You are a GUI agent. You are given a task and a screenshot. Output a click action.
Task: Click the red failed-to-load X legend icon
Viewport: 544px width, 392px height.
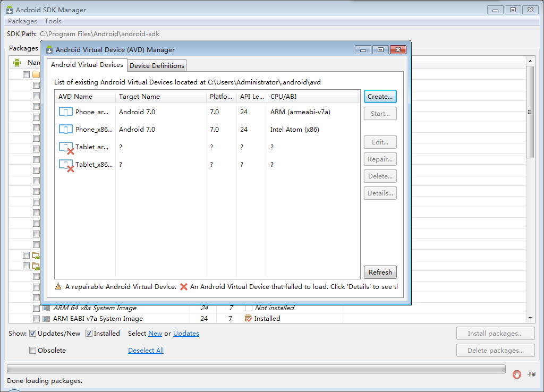(184, 287)
